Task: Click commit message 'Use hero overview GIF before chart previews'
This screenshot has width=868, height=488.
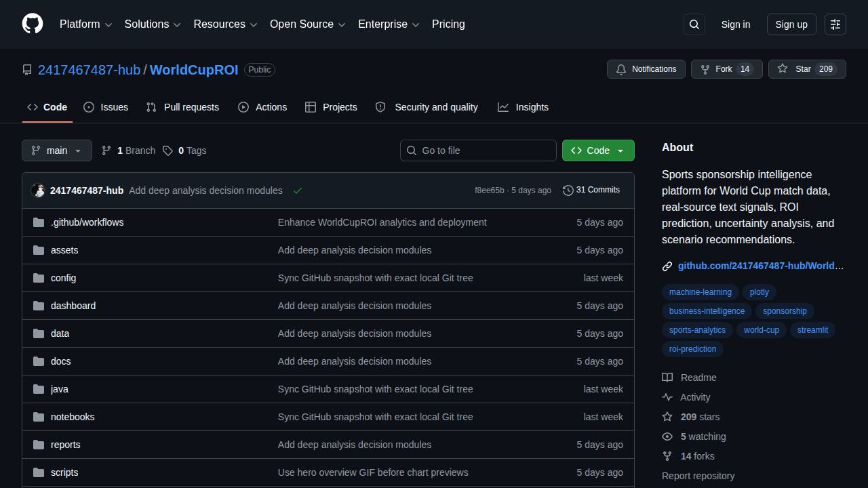Action: 373,472
